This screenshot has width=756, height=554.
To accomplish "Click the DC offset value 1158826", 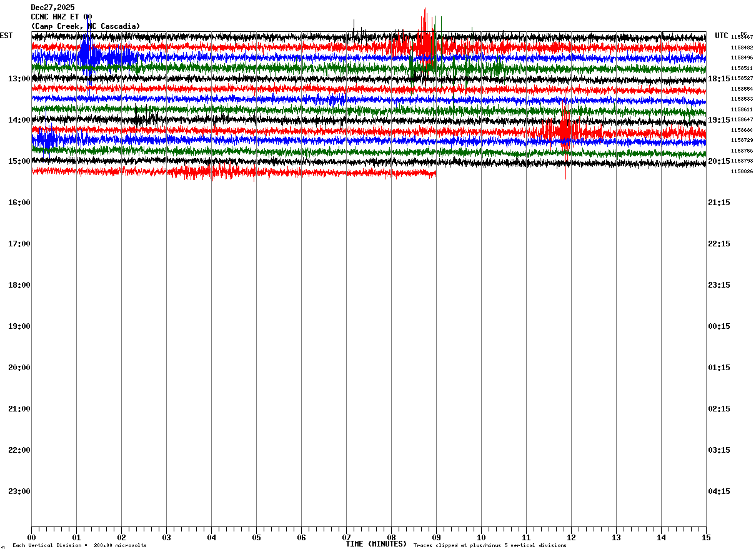I will click(742, 171).
